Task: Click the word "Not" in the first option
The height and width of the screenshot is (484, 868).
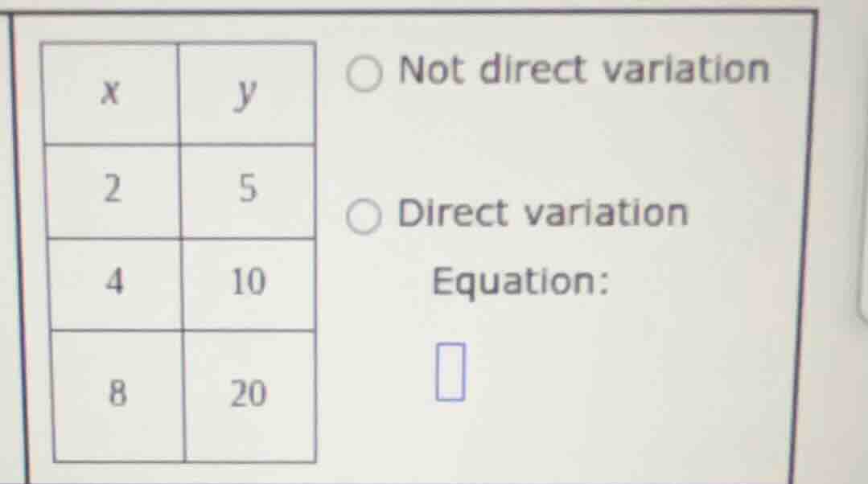Action: point(433,70)
